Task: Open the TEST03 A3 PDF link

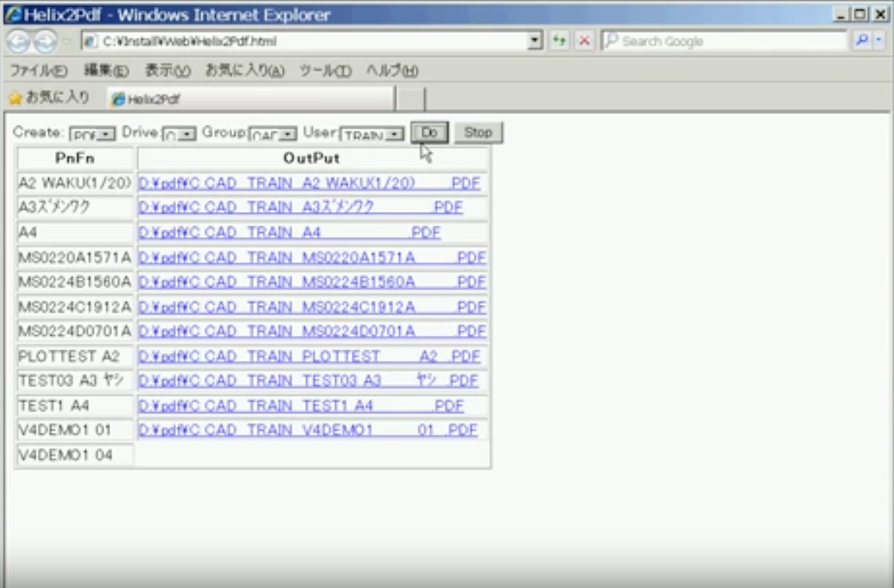Action: click(x=309, y=381)
